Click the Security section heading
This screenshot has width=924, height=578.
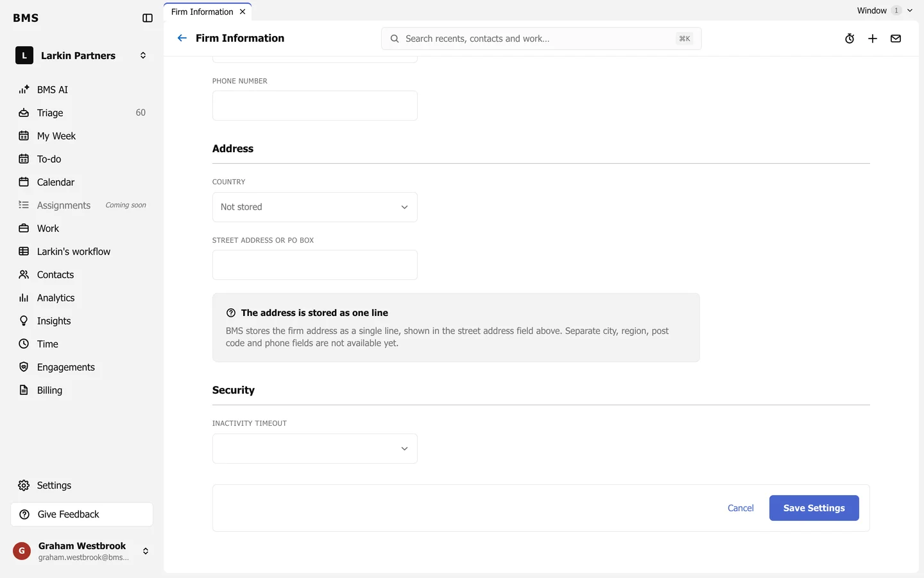(x=234, y=390)
